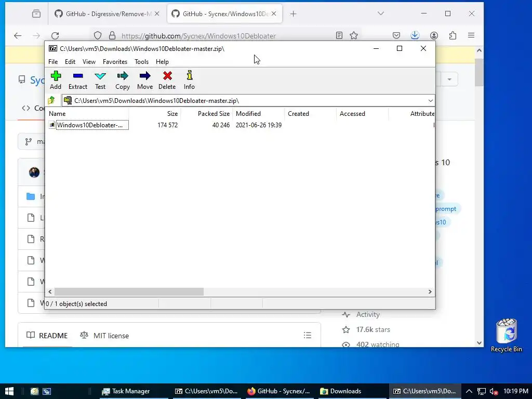Click Firefox back navigation arrow
Image resolution: width=532 pixels, height=399 pixels.
[18, 36]
